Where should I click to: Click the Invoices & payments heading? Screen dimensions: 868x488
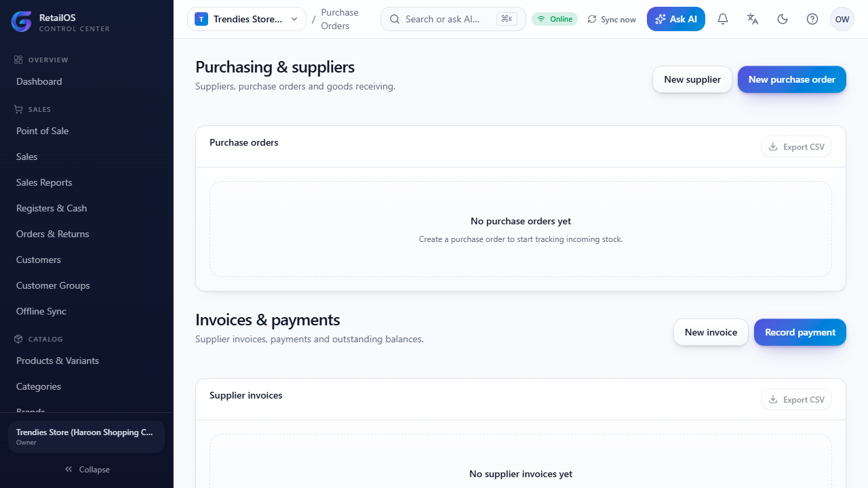click(268, 320)
